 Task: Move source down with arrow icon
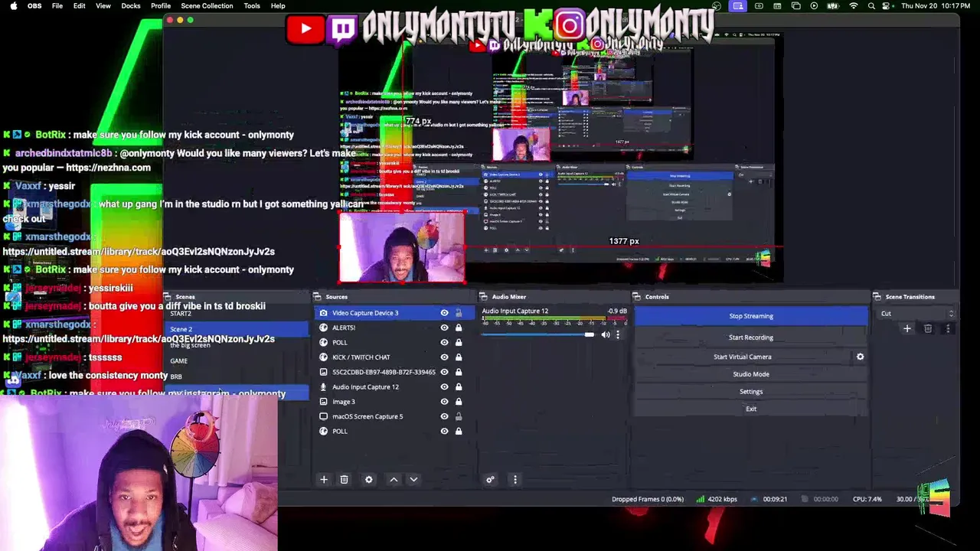tap(413, 480)
